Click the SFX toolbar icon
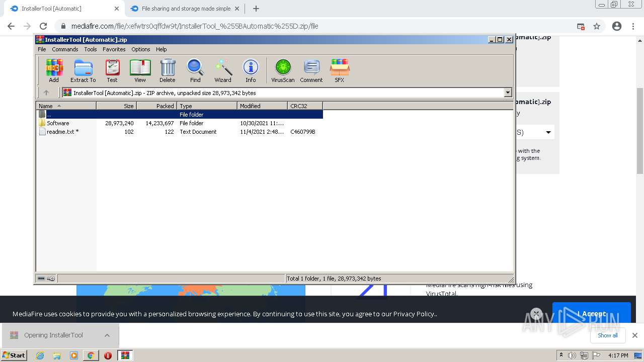 [x=340, y=70]
